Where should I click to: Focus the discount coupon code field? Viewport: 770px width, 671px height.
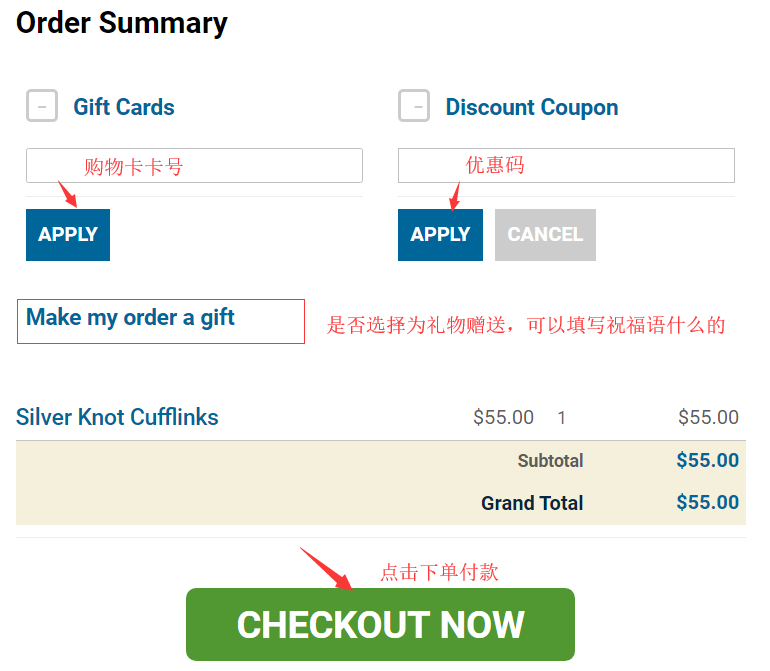coord(566,166)
